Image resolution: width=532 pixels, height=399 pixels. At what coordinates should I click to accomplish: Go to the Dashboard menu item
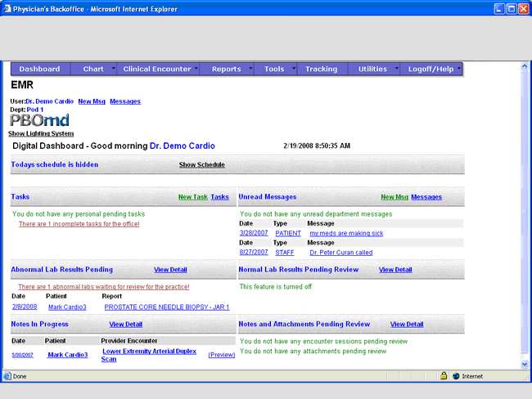[x=39, y=69]
